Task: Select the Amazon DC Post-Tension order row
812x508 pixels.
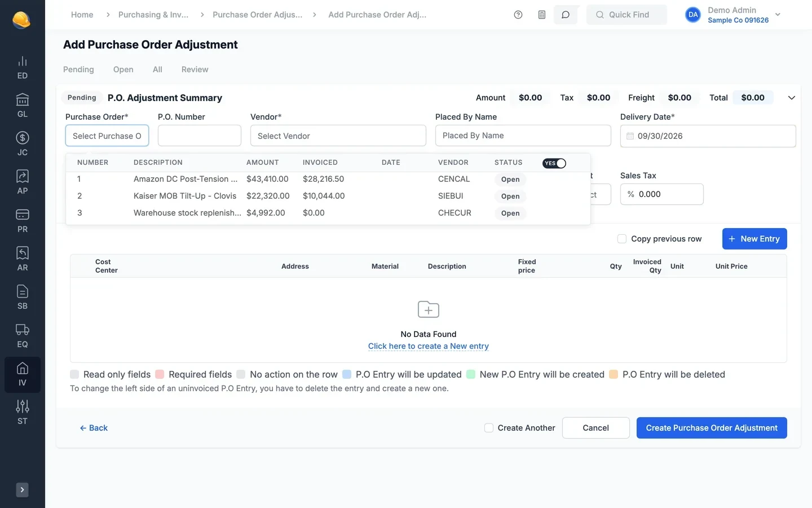Action: 328,179
